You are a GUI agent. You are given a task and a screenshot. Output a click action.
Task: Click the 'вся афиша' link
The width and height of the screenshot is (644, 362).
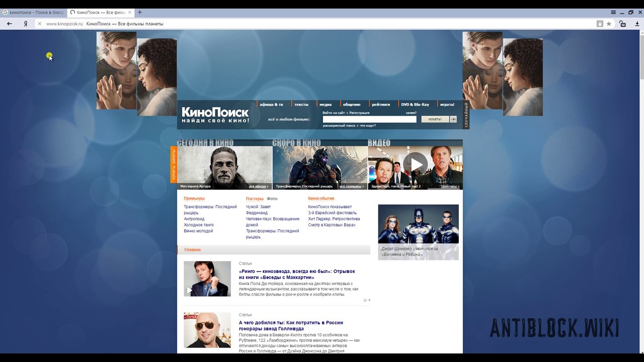(x=259, y=187)
